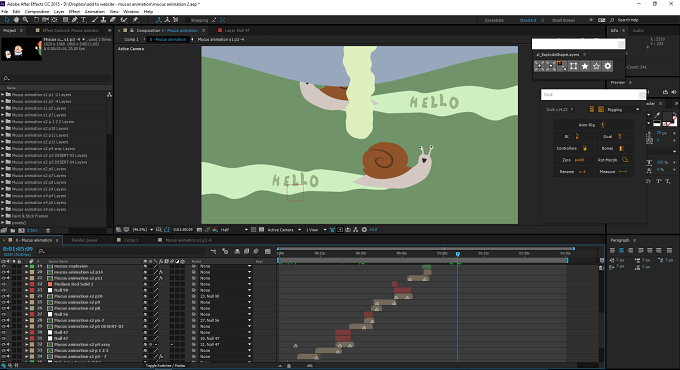The image size is (680, 370).
Task: Expand the Mucus animation s1 p1 -2 Layers folder
Action: click(x=3, y=94)
